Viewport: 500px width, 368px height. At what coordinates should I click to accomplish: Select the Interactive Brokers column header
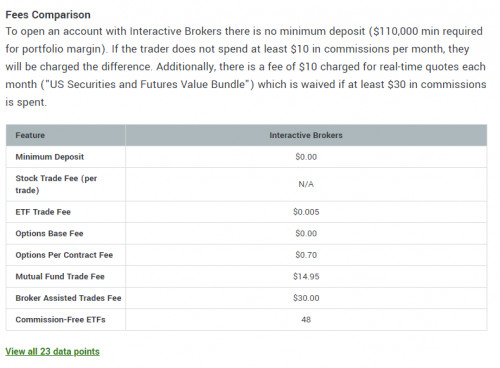tap(306, 135)
